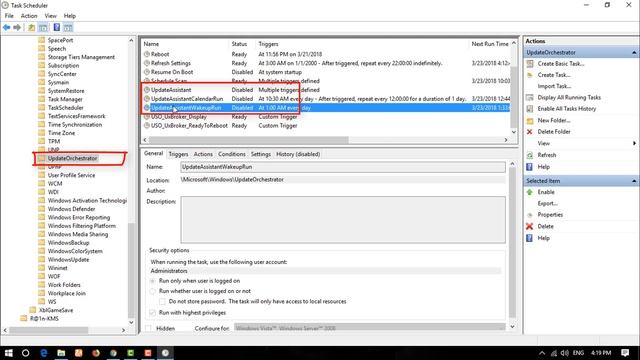Collapse the Selected Item actions section

pos(634,181)
